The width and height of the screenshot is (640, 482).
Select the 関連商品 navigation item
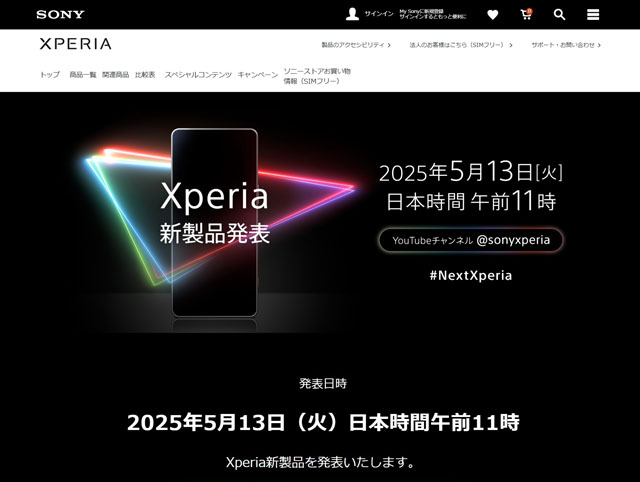tap(115, 75)
